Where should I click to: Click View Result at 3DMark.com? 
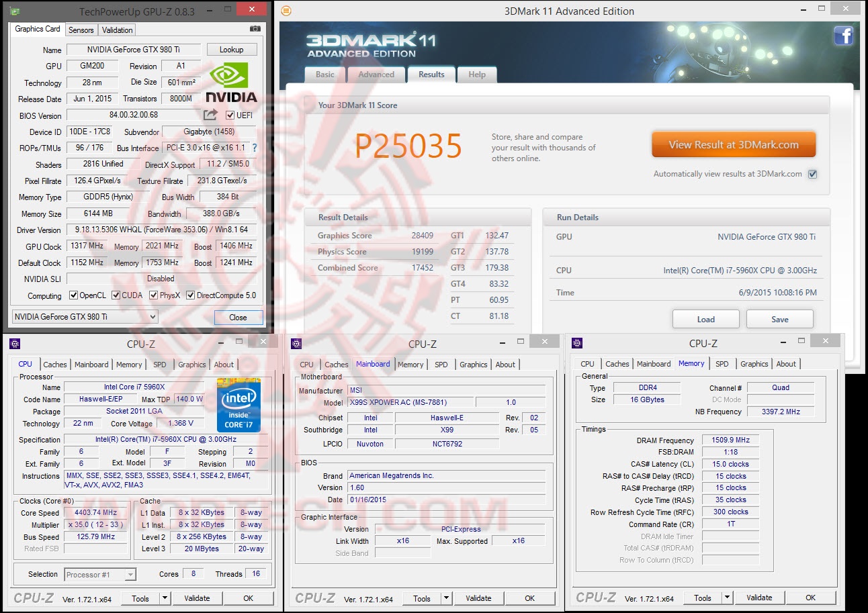(x=734, y=144)
